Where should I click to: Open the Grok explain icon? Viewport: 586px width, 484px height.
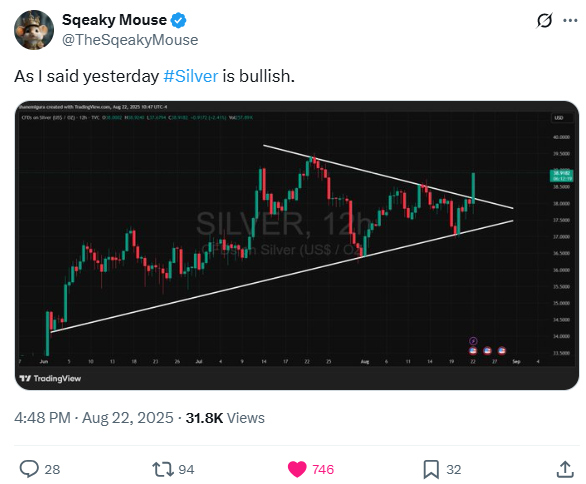coord(544,21)
